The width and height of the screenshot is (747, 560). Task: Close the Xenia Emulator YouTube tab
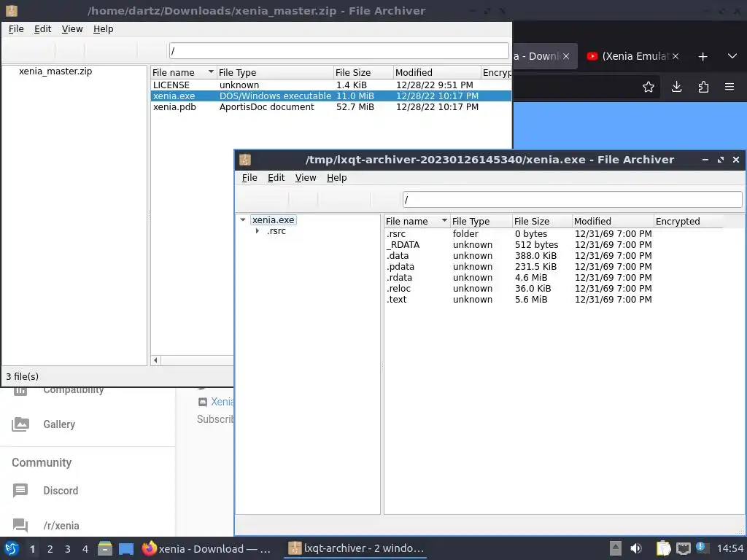click(x=675, y=56)
